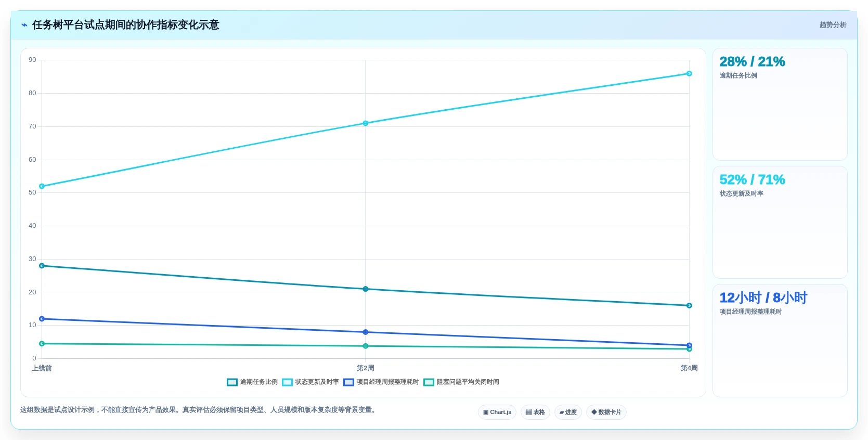Click the 第4周 x-axis label
Image resolution: width=868 pixels, height=440 pixels.
689,368
